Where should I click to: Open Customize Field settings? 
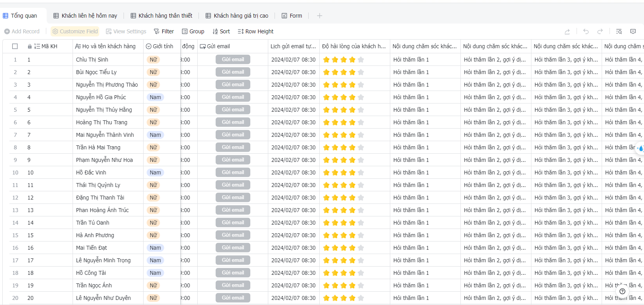pyautogui.click(x=75, y=31)
